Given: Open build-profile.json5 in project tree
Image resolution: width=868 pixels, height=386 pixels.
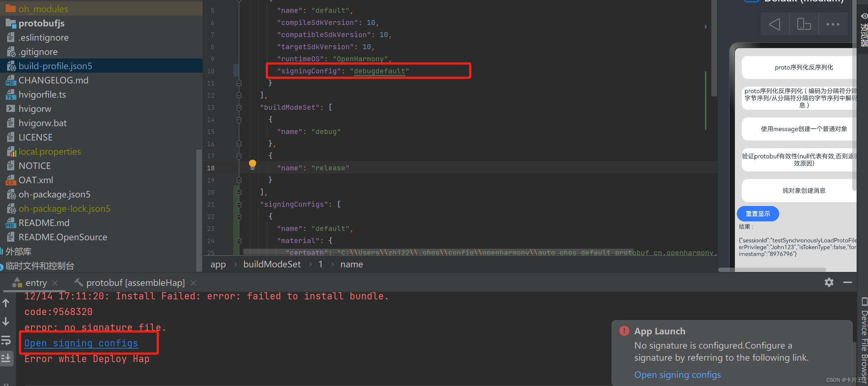Looking at the screenshot, I should pyautogui.click(x=55, y=66).
